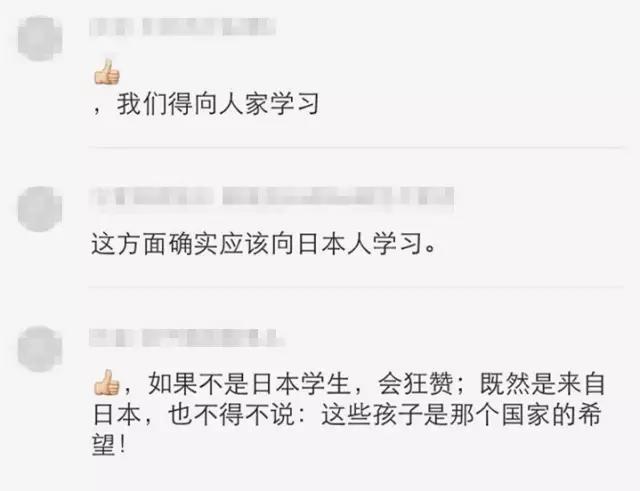Screen dimensions: 640x491
Task: Select the second commenter's blurred username
Action: 272,198
